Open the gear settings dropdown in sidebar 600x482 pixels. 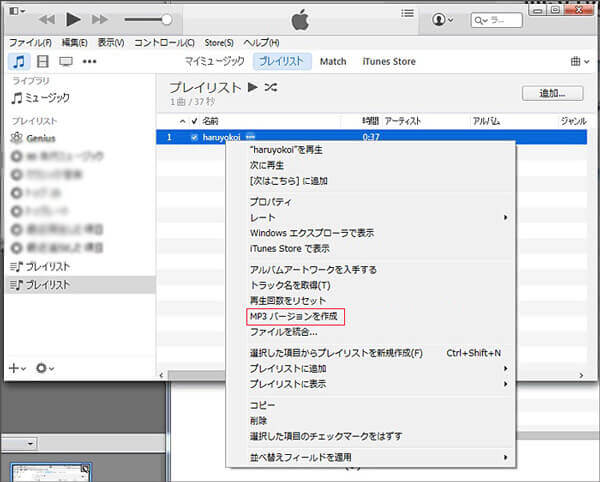coord(45,368)
